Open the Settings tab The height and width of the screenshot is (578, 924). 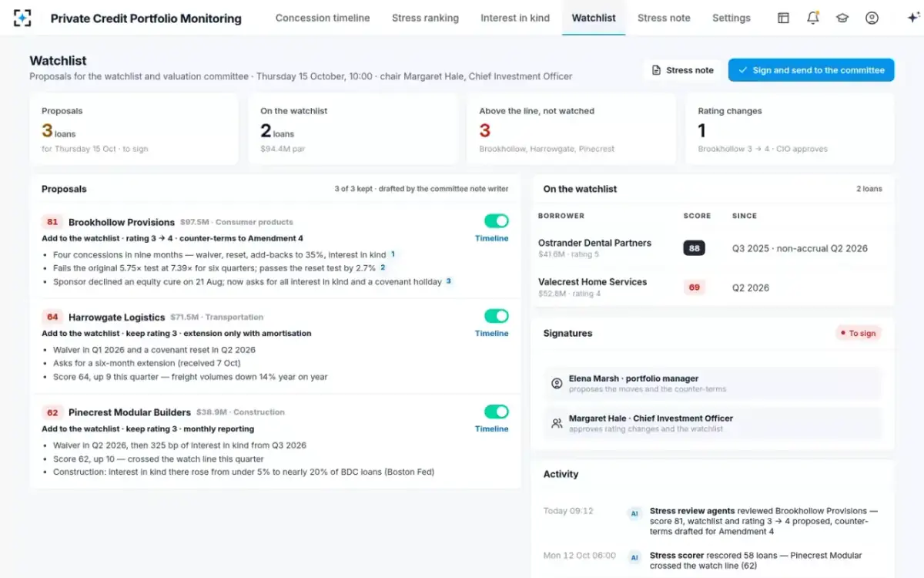click(x=731, y=18)
